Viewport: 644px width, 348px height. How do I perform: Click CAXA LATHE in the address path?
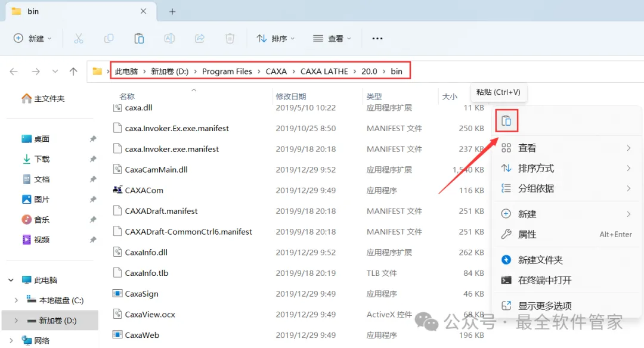point(324,72)
